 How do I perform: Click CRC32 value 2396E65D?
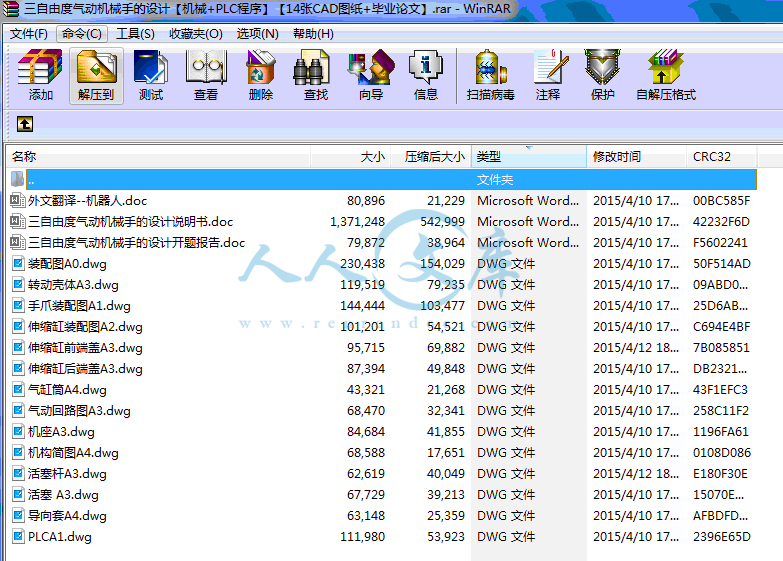(x=722, y=537)
